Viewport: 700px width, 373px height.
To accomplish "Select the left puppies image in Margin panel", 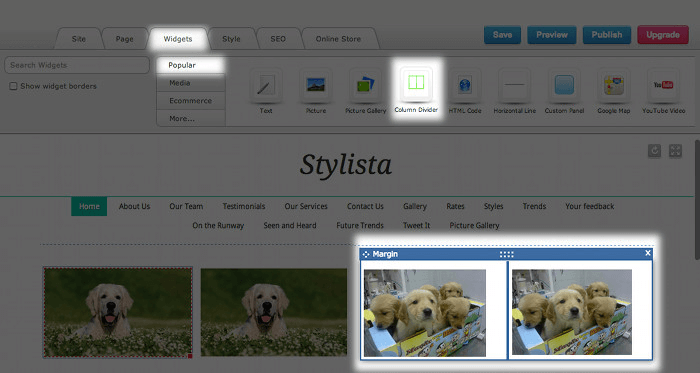I will pyautogui.click(x=425, y=313).
